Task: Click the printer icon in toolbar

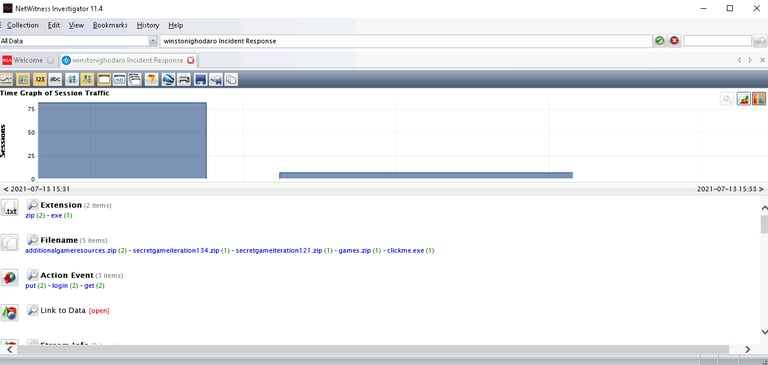Action: 184,79
